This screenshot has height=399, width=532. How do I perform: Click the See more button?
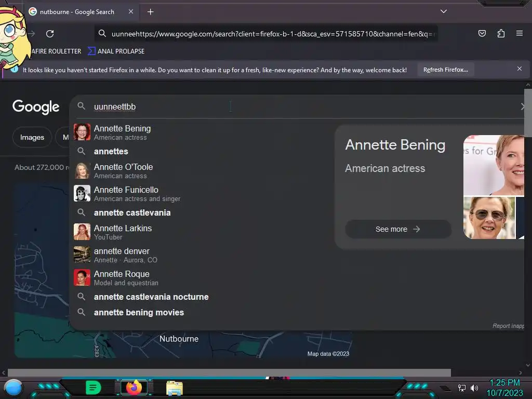(x=398, y=229)
